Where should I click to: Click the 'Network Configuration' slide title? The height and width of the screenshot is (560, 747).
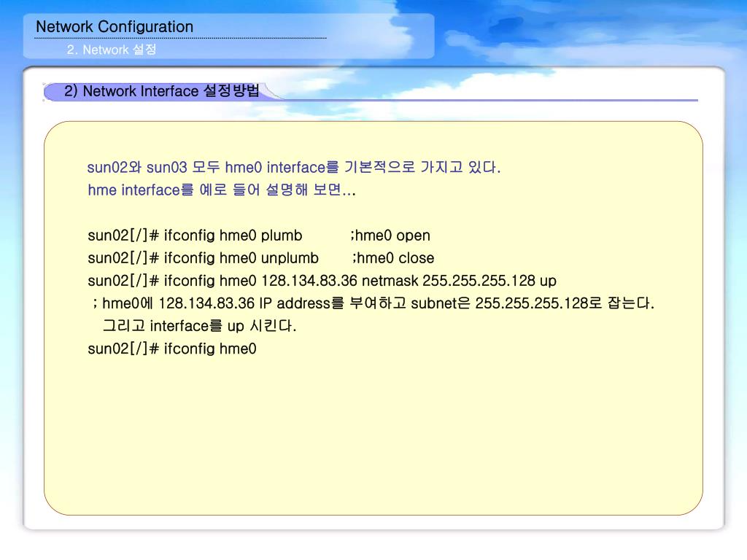coord(115,27)
